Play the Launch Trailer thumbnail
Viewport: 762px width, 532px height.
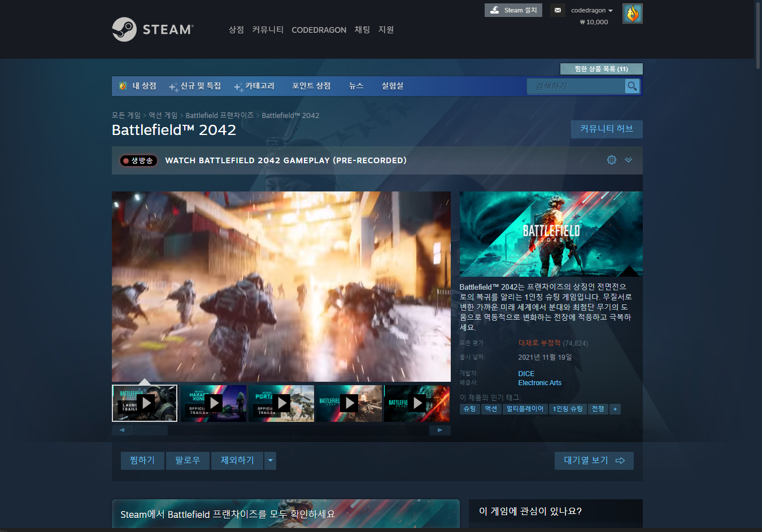pos(145,403)
